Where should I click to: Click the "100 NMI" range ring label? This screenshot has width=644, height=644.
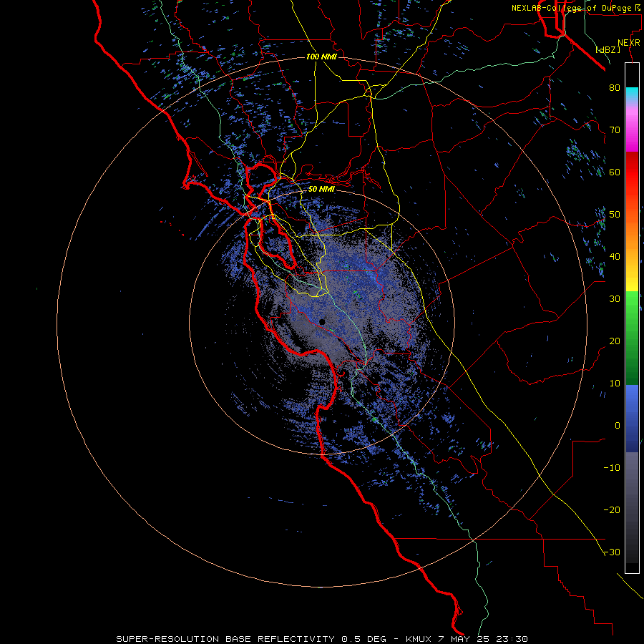coord(321,57)
